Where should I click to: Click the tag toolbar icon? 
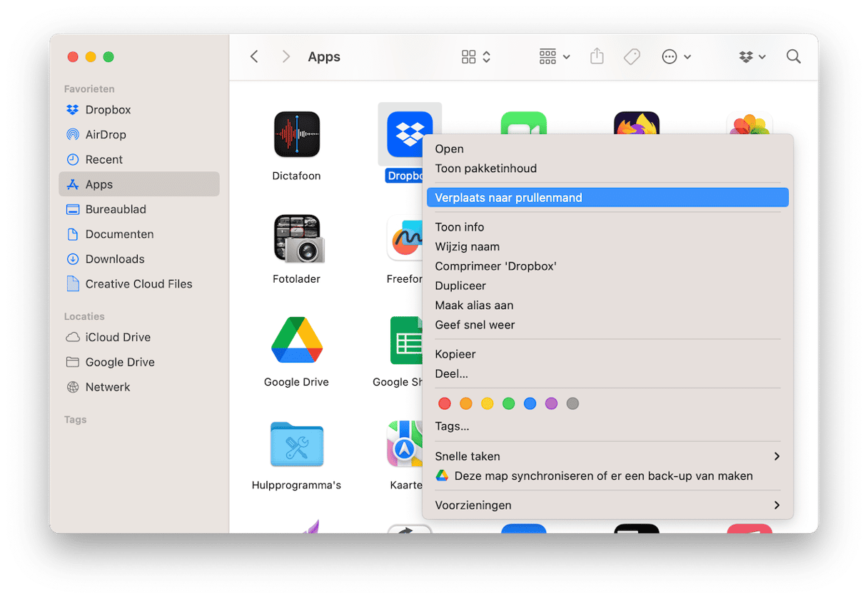(x=632, y=56)
